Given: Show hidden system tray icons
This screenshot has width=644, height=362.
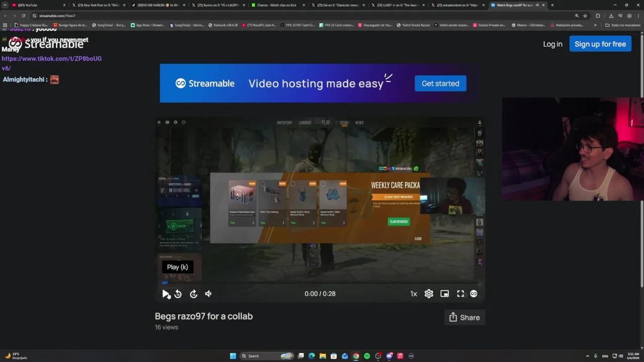Looking at the screenshot, I should [x=587, y=356].
